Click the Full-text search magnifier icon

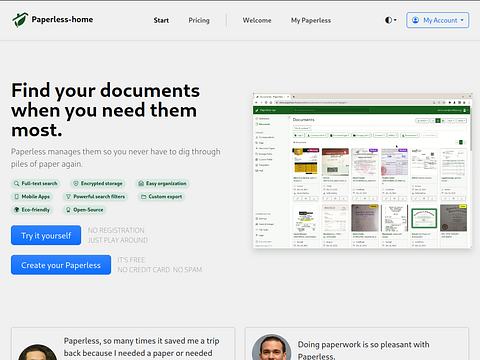coord(16,183)
